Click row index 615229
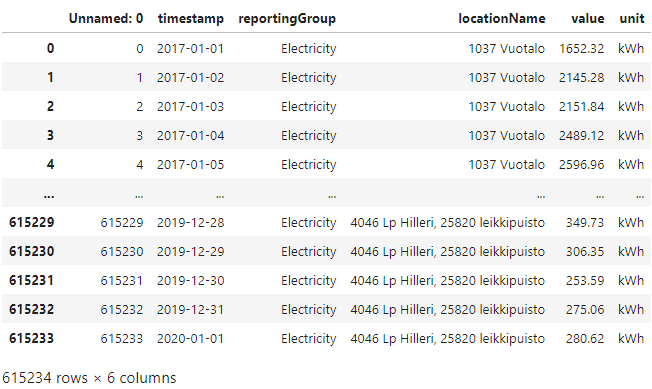This screenshot has height=389, width=652. 32,222
